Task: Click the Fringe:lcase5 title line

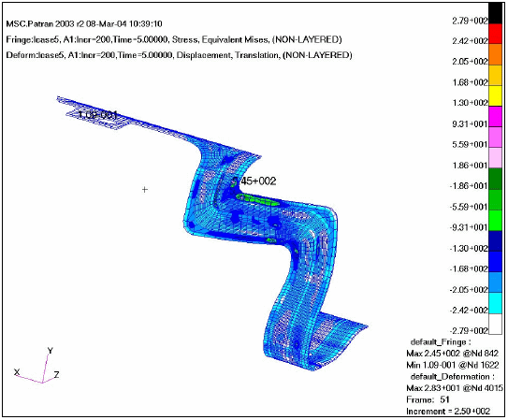Action: pos(174,39)
